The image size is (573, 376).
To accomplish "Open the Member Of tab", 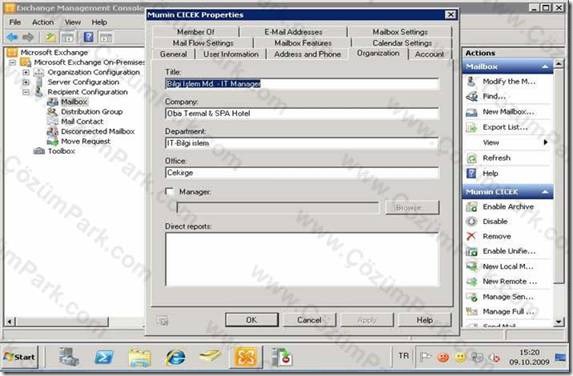I will (196, 32).
